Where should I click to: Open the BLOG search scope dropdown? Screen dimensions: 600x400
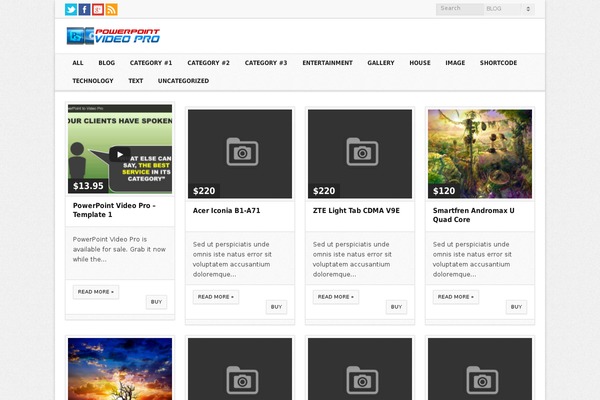pos(509,9)
